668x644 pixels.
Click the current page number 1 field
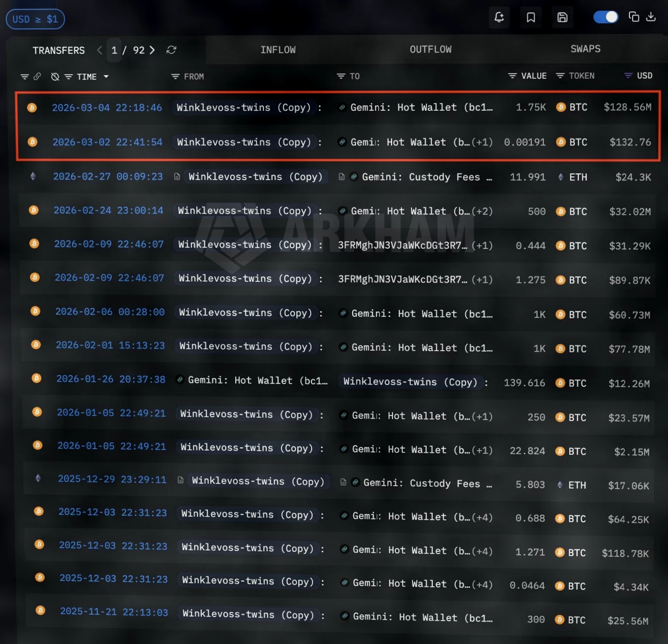tap(114, 50)
